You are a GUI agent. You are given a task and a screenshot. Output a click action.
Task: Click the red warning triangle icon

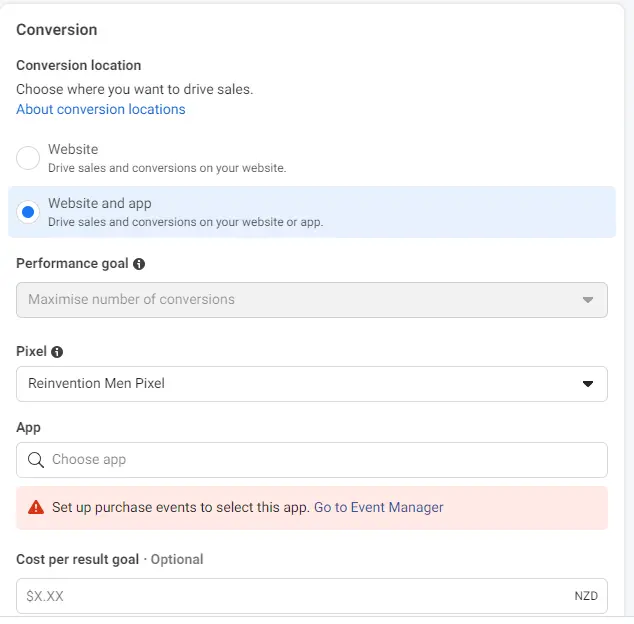(36, 508)
